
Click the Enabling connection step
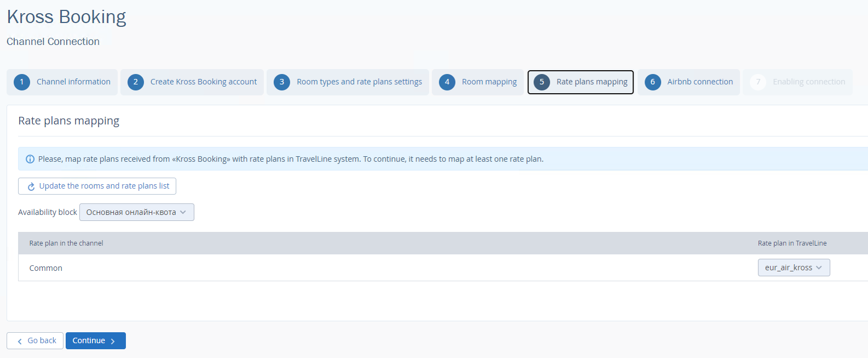click(x=797, y=82)
